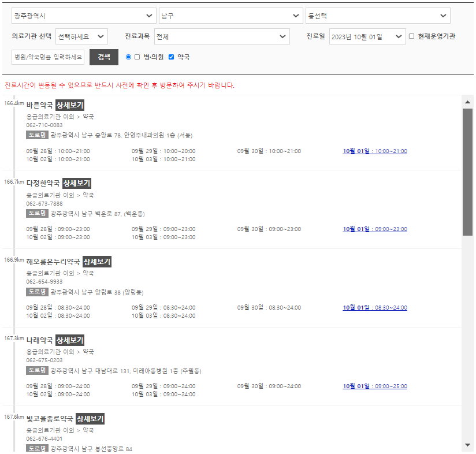Screen dimensions: 476x454
Task: Click phone number 062-654-9933
Action: click(44, 282)
